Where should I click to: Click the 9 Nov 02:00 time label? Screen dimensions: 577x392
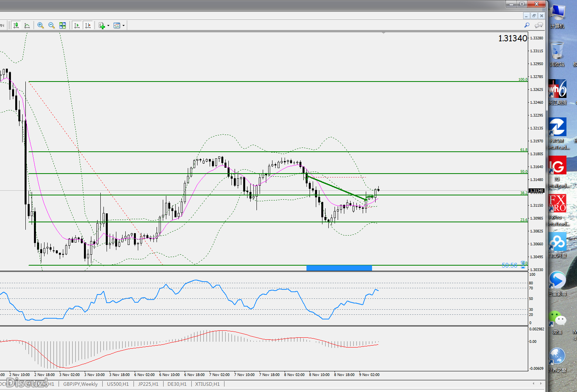(369, 375)
